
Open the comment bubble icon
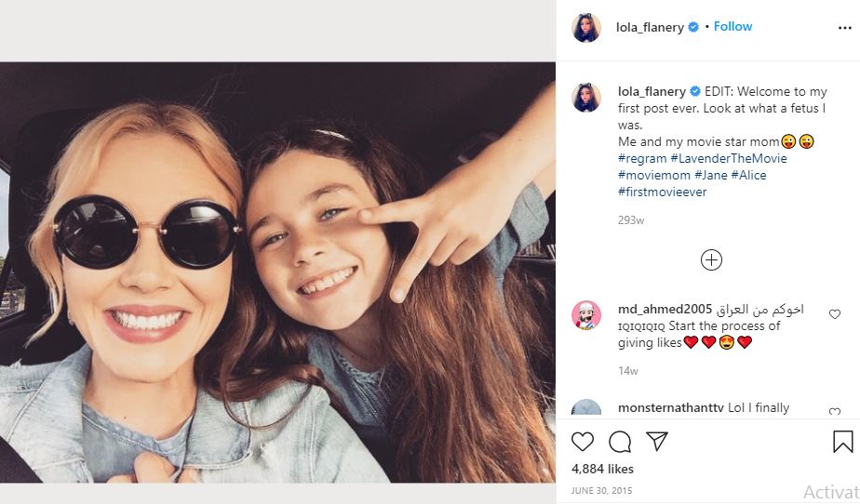coord(620,442)
